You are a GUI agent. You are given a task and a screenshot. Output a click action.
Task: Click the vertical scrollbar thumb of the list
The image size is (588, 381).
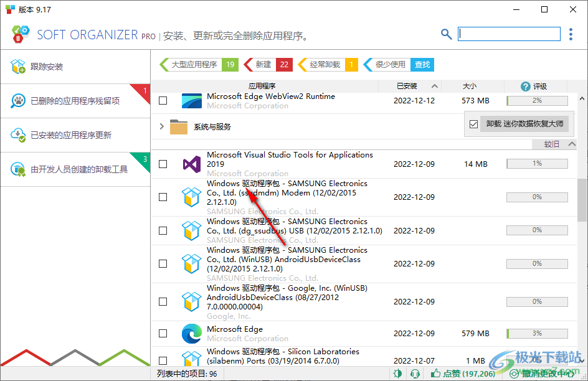(582, 200)
